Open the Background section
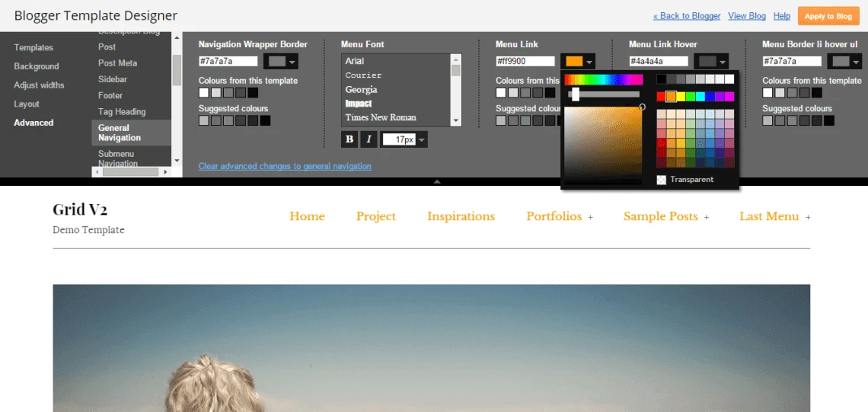Viewport: 868px width, 412px height. (x=37, y=66)
